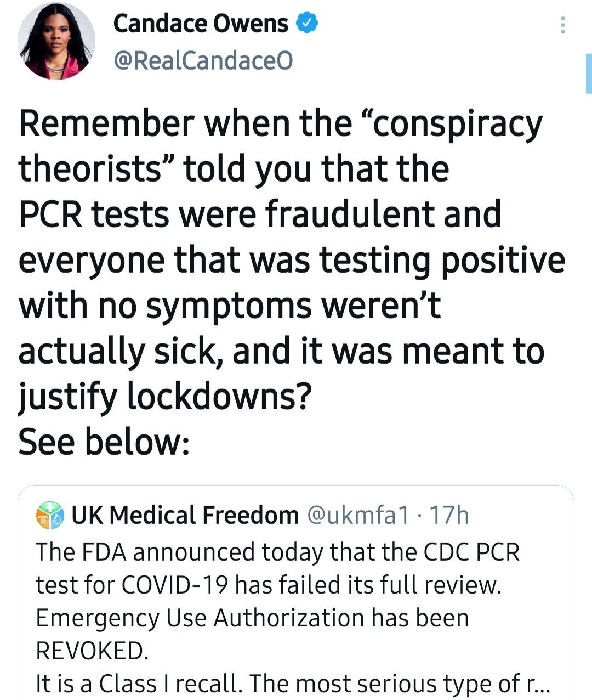Screen dimensions: 592x700
Task: Tap the blue verified badge
Action: [308, 23]
